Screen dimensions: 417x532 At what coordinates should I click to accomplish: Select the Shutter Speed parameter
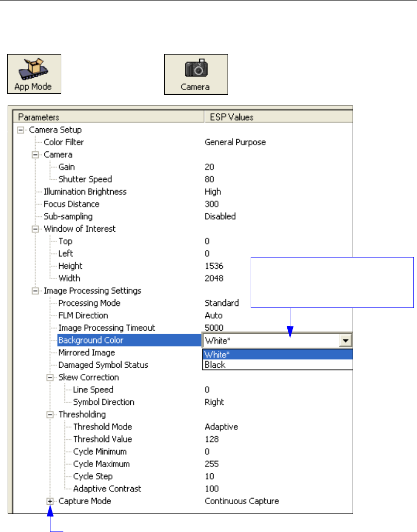pyautogui.click(x=85, y=179)
